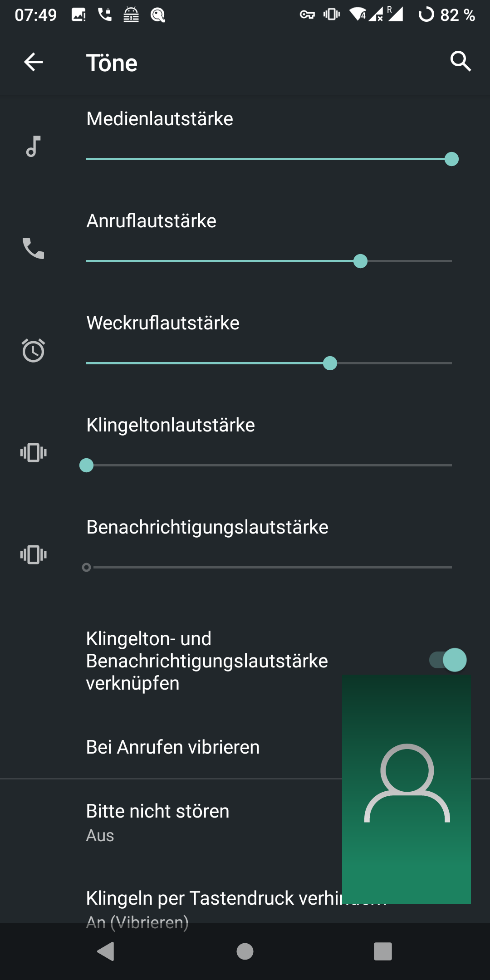Tap the Bei Anrufen vibrieren option
This screenshot has width=490, height=980.
click(x=172, y=747)
